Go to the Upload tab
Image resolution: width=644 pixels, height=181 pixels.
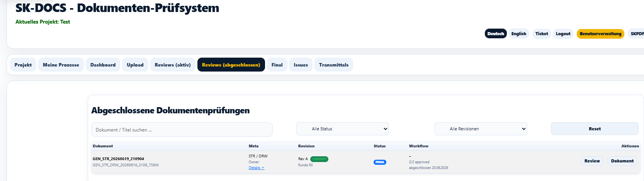pos(135,65)
